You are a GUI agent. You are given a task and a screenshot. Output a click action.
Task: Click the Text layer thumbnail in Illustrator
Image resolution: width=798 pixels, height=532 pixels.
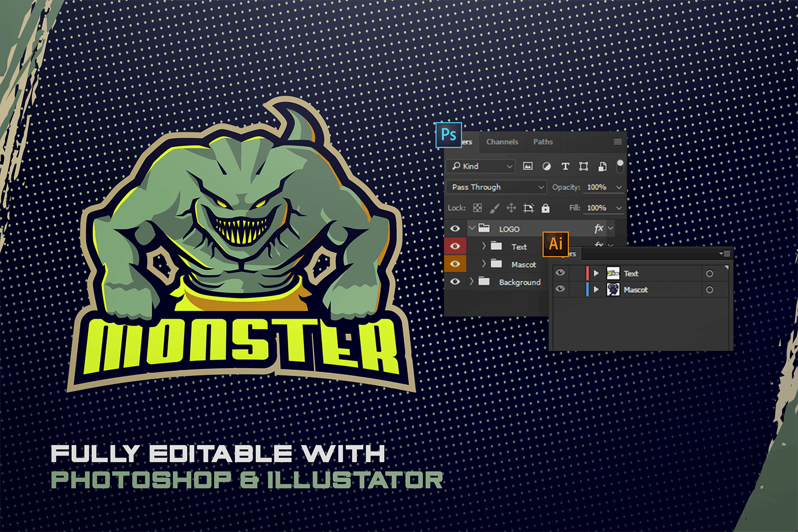click(613, 273)
